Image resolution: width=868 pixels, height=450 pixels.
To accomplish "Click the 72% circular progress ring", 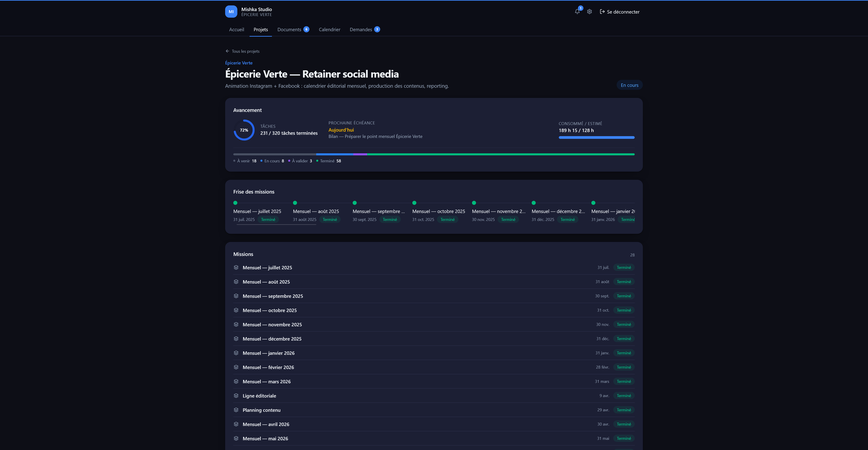I will [244, 130].
